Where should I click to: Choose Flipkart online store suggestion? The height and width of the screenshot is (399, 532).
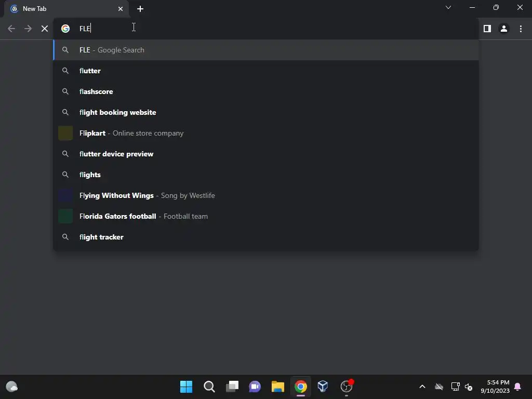(266, 133)
